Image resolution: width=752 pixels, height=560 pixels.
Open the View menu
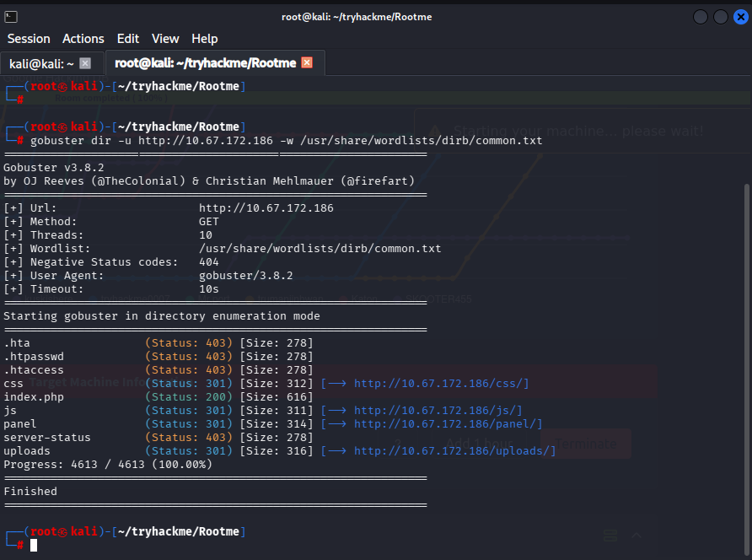(x=165, y=39)
